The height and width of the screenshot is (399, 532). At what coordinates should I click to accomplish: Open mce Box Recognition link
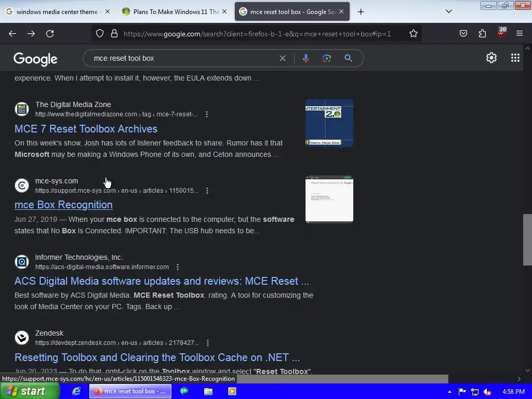[63, 205]
